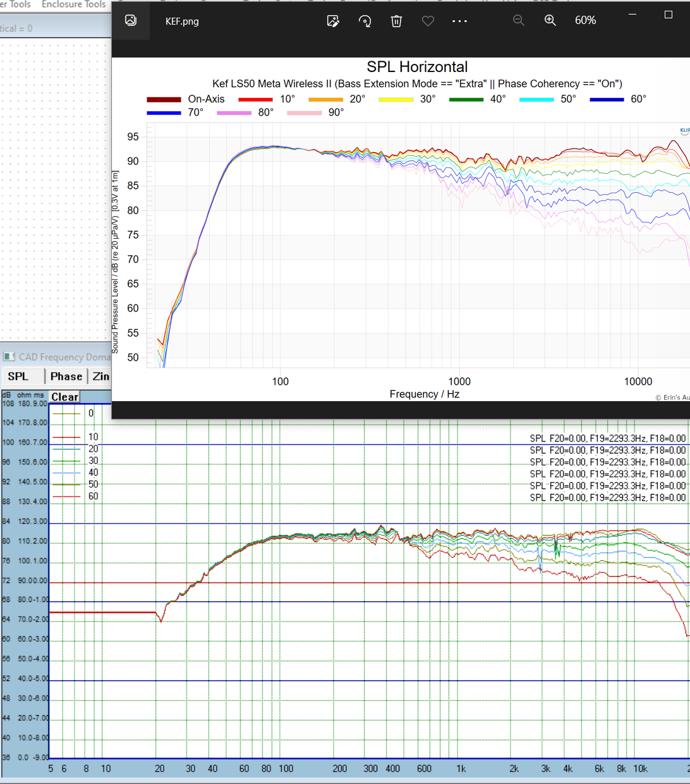Click the first SPL F20=0.00 readout line
The image size is (690, 784).
click(607, 438)
